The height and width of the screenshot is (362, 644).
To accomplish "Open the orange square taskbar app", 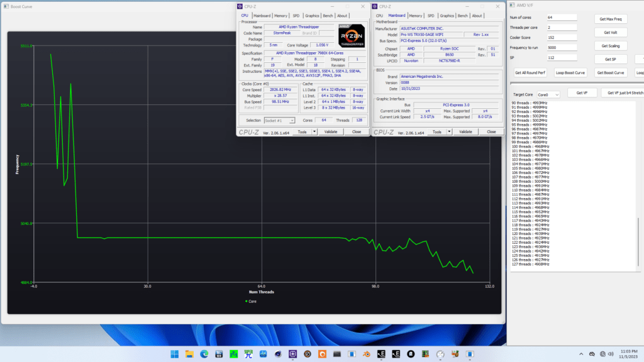I will tap(323, 354).
